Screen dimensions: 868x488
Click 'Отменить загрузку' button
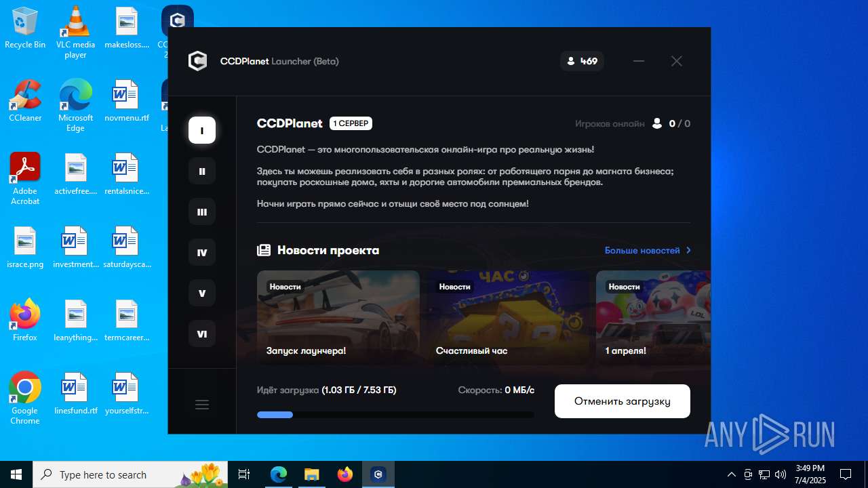[623, 401]
